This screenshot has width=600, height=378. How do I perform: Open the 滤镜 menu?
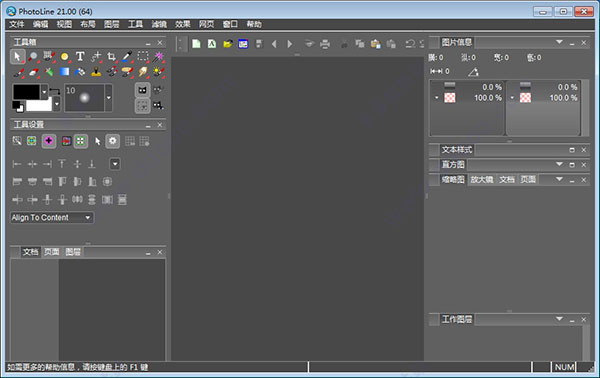pyautogui.click(x=159, y=24)
